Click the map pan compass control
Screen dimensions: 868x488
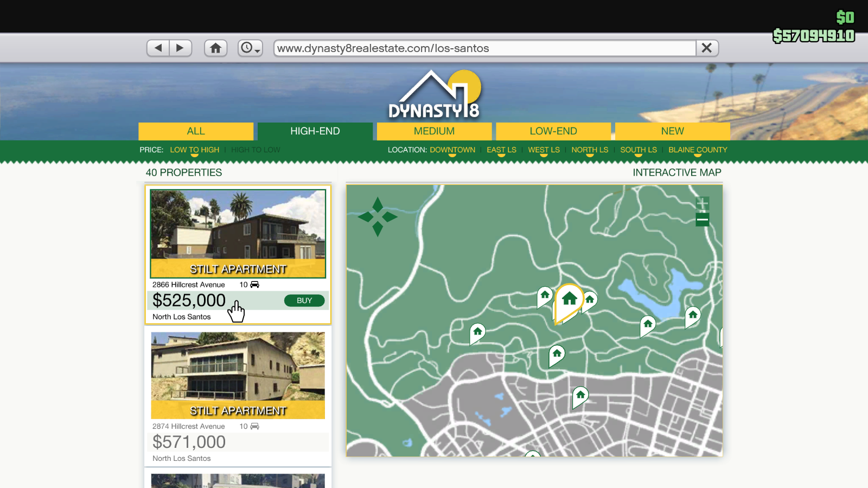tap(378, 217)
